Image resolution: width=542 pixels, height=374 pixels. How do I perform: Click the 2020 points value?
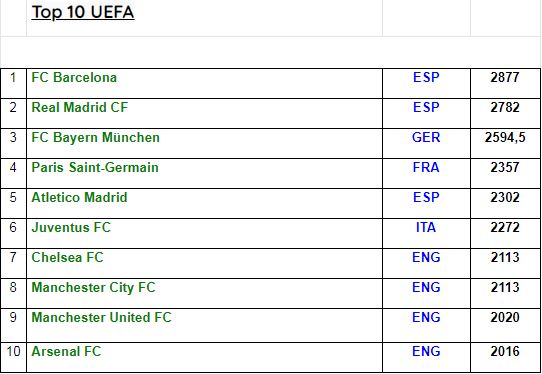point(505,317)
